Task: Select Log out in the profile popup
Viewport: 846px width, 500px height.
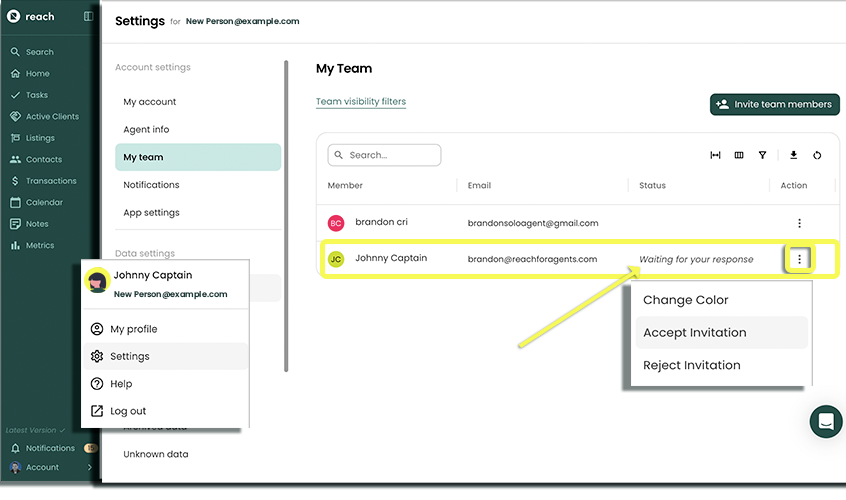Action: point(128,411)
